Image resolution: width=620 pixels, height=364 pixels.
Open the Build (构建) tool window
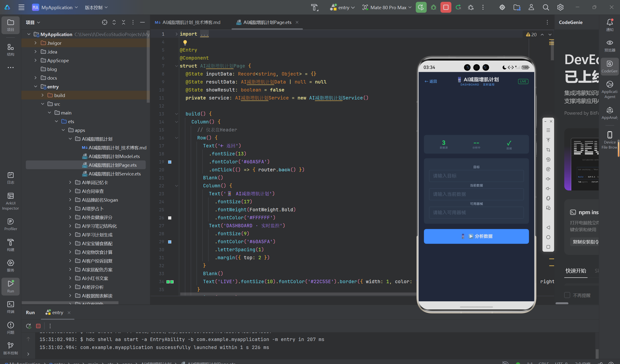pyautogui.click(x=11, y=245)
